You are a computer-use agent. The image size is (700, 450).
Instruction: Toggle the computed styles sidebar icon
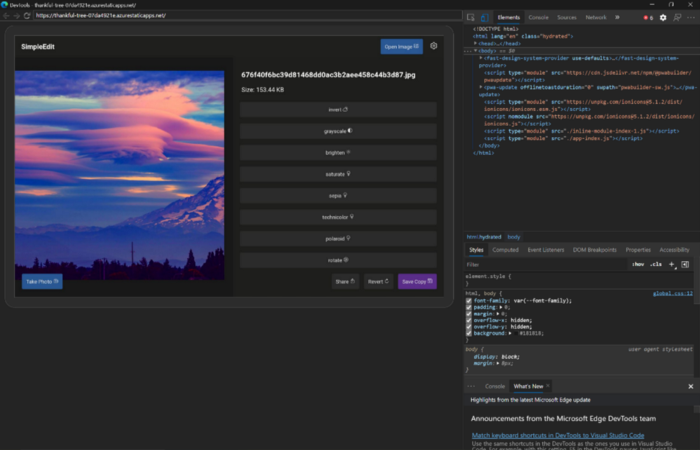(x=685, y=264)
